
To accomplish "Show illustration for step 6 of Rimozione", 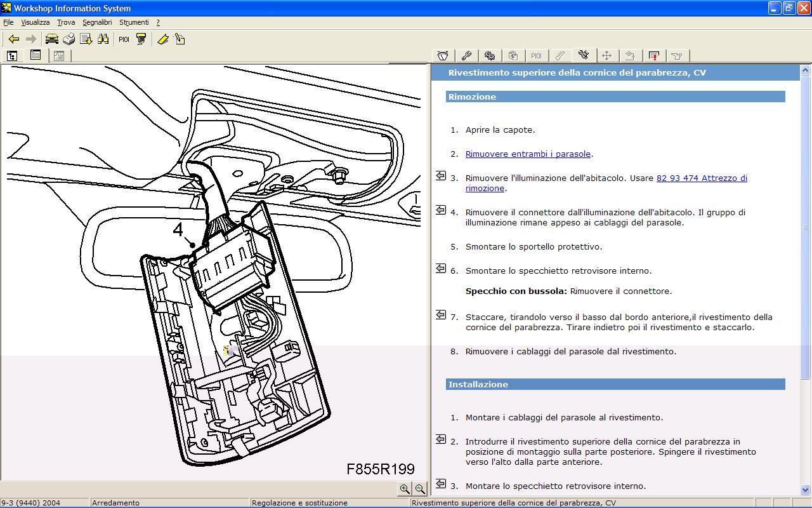I will (x=441, y=269).
